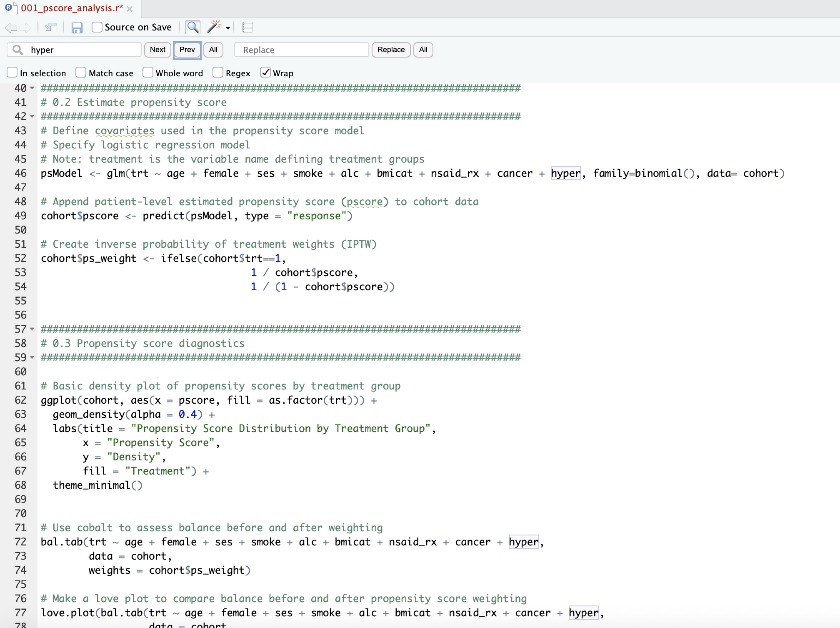840x628 pixels.
Task: Collapse the fold arrow at line 42
Action: click(x=32, y=116)
